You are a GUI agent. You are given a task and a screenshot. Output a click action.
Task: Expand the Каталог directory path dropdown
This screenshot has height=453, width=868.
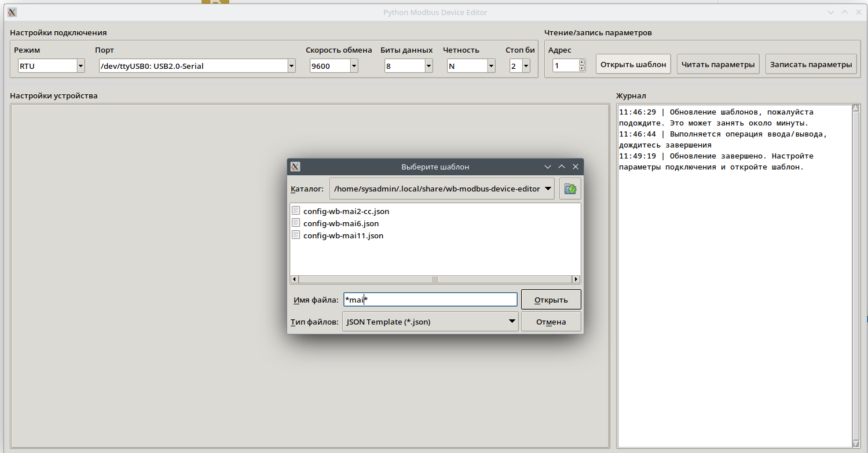pos(548,189)
